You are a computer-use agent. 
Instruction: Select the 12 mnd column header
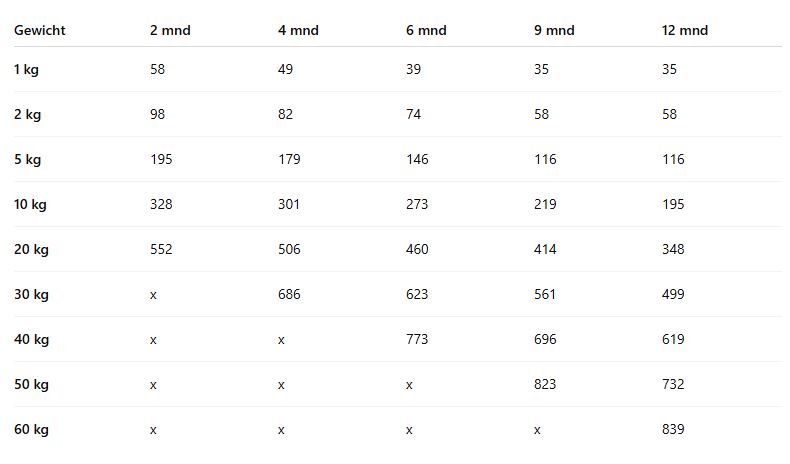point(685,30)
